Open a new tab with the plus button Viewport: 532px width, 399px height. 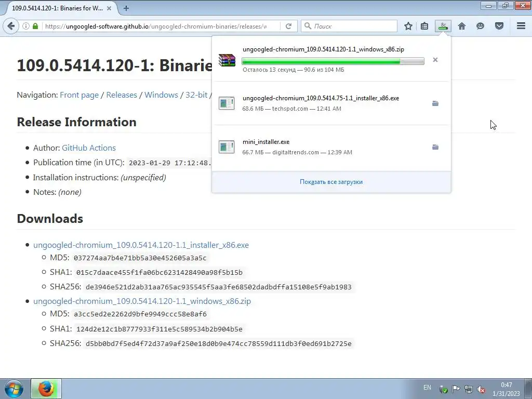pyautogui.click(x=126, y=8)
